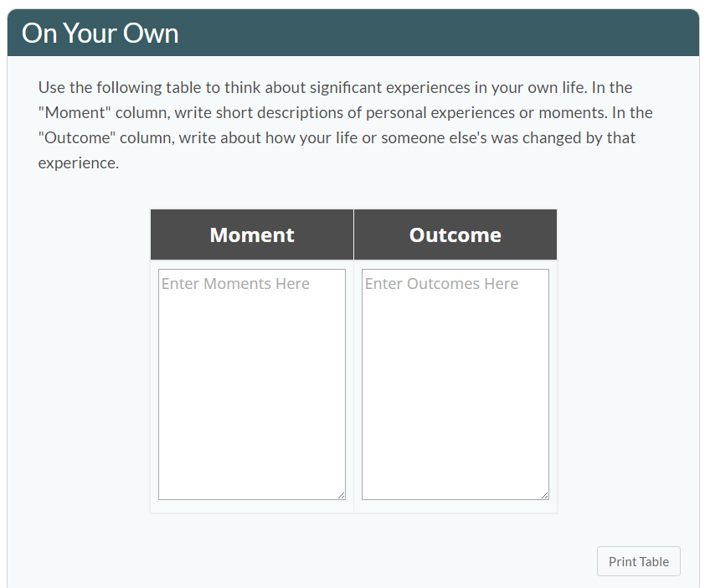Image resolution: width=705 pixels, height=588 pixels.
Task: Click the instruction paragraph's first line
Action: click(x=335, y=87)
